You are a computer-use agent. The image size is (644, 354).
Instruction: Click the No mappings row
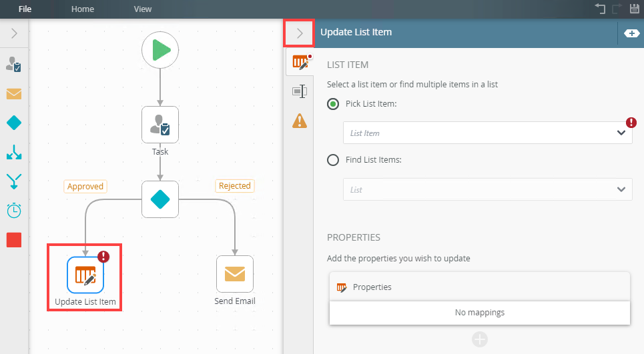coord(480,313)
